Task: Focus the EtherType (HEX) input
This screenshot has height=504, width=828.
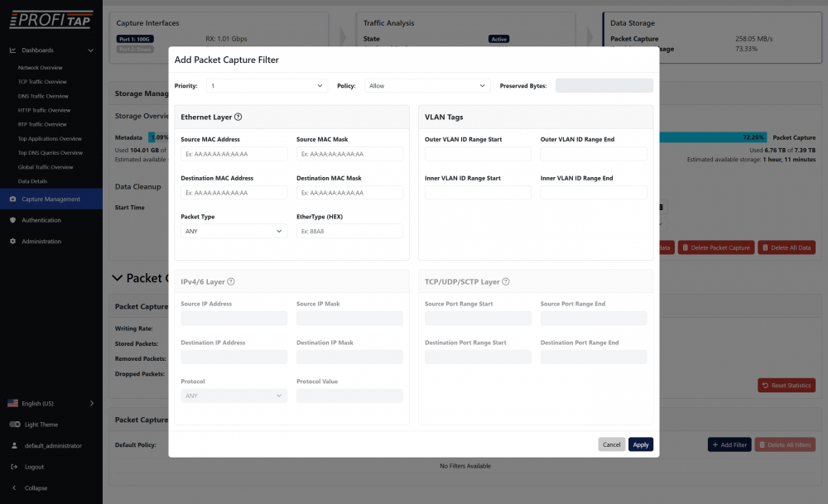Action: click(349, 232)
